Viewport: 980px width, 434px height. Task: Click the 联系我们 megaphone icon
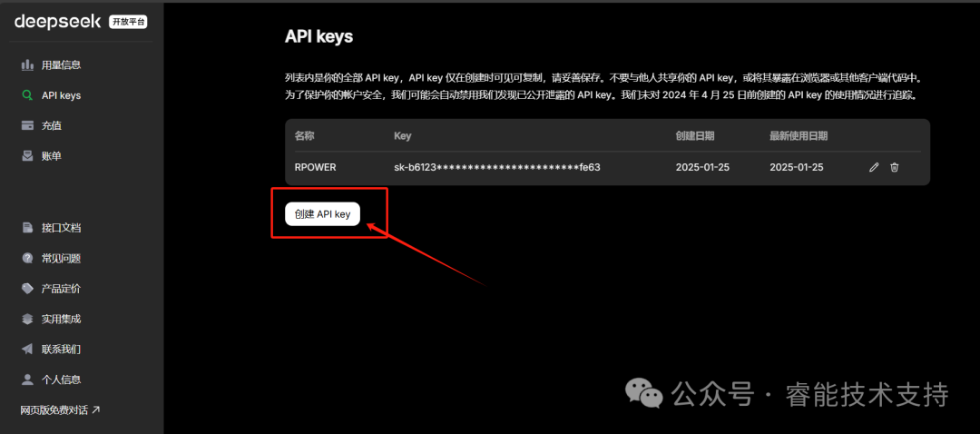(27, 349)
